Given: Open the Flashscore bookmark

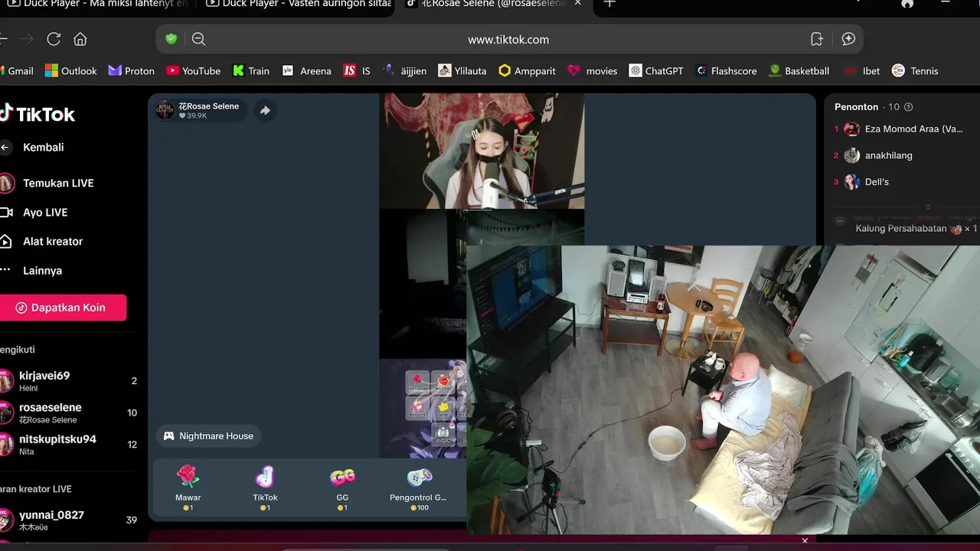Looking at the screenshot, I should point(726,70).
